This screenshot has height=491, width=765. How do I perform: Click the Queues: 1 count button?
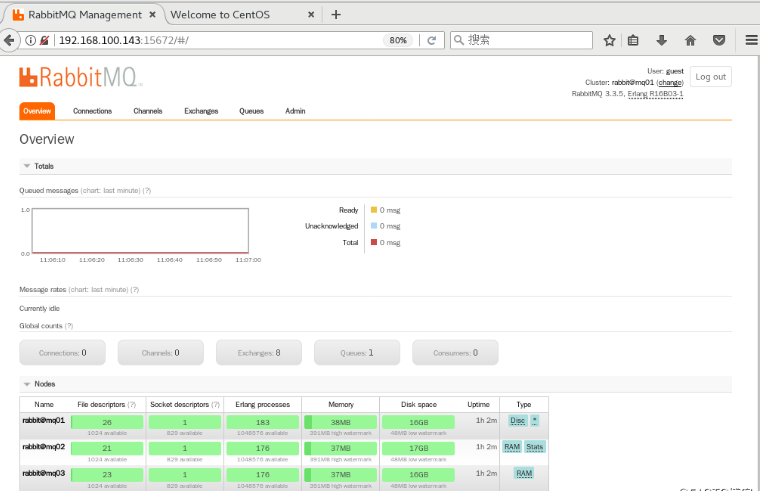pyautogui.click(x=357, y=352)
